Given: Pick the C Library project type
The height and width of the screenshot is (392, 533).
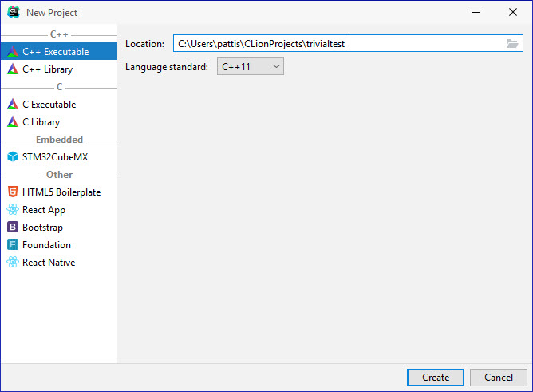Looking at the screenshot, I should (41, 122).
